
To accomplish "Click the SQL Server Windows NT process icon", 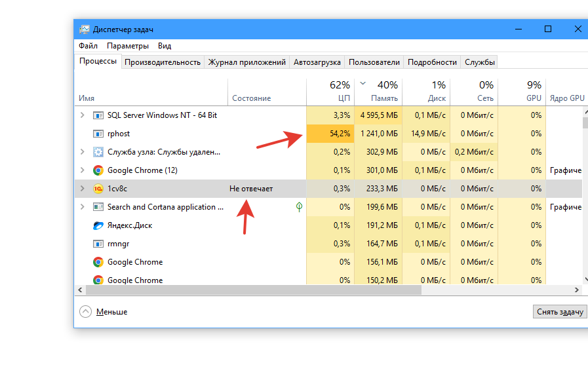I will [x=98, y=115].
